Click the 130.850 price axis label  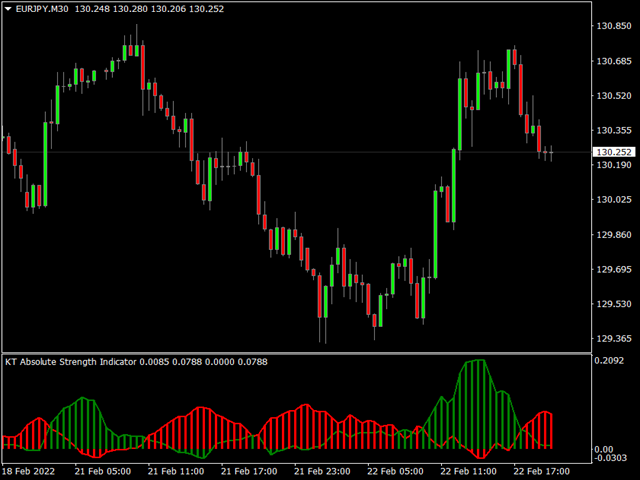click(x=614, y=26)
